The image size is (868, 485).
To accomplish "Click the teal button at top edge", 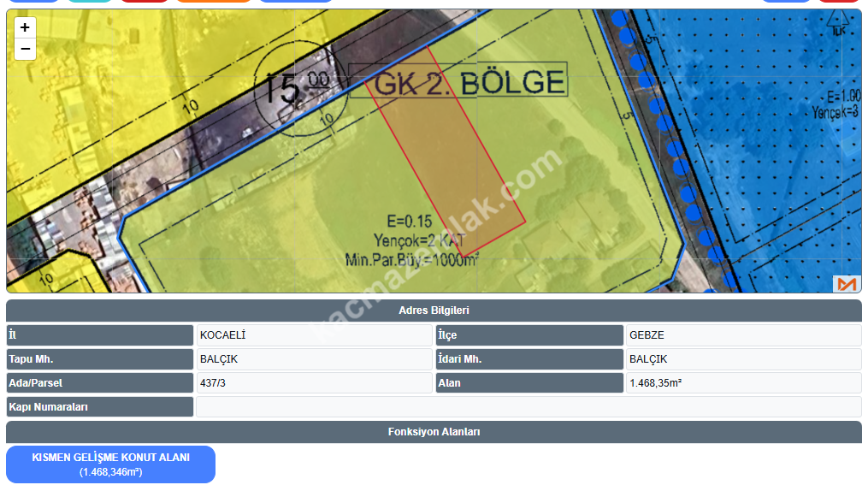I will tap(89, 1).
